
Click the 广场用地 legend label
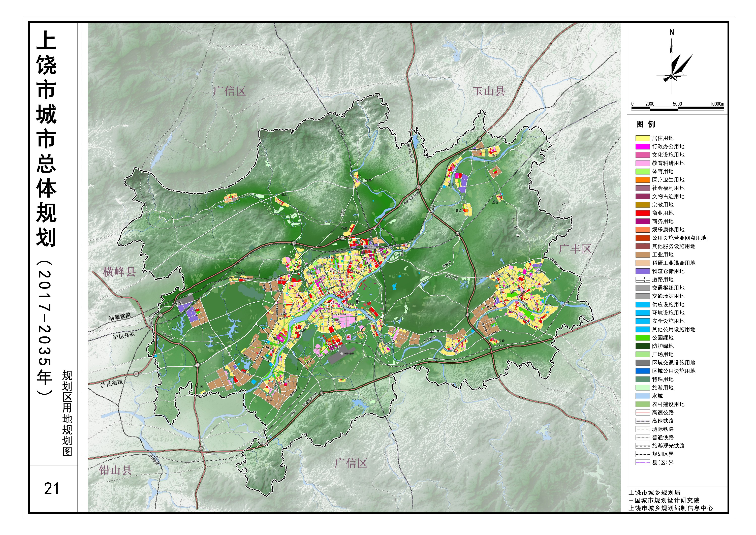pyautogui.click(x=663, y=355)
